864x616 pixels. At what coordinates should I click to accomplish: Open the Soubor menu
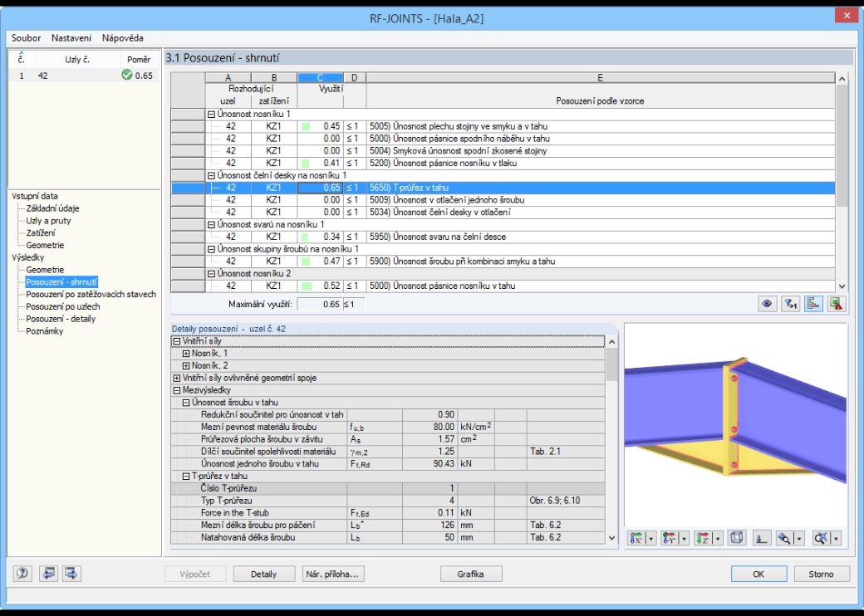(x=26, y=38)
